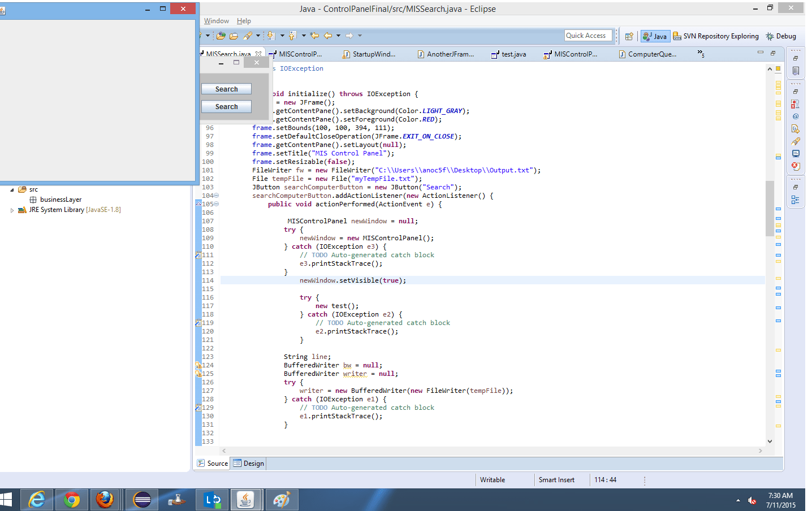This screenshot has width=812, height=511.
Task: Switch to the StartupWind... editor tab
Action: pos(369,54)
